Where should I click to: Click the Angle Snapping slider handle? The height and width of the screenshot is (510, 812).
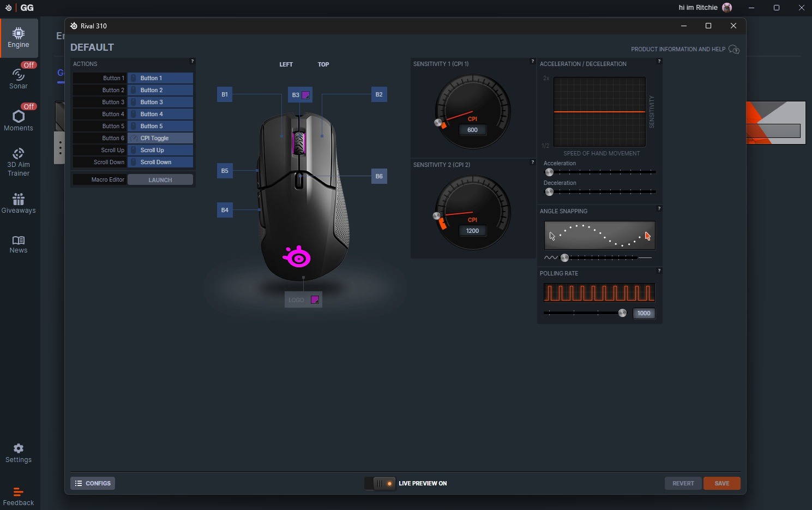(x=564, y=257)
